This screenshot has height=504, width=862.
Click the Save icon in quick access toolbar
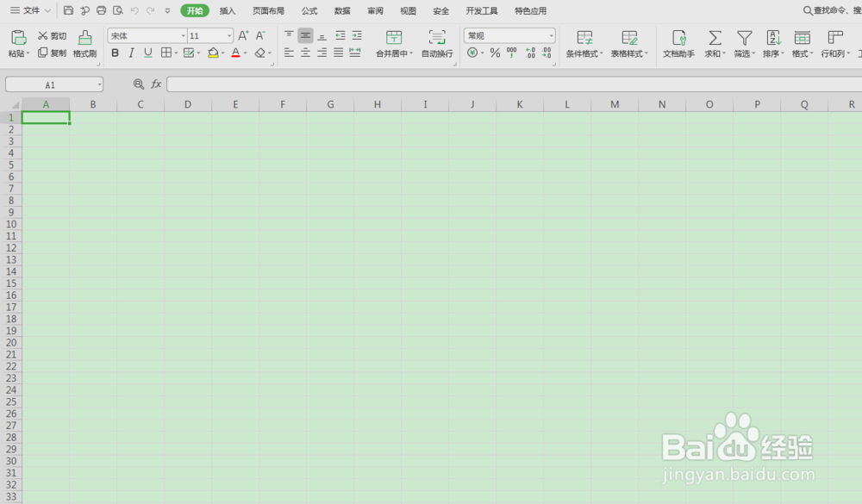click(69, 10)
